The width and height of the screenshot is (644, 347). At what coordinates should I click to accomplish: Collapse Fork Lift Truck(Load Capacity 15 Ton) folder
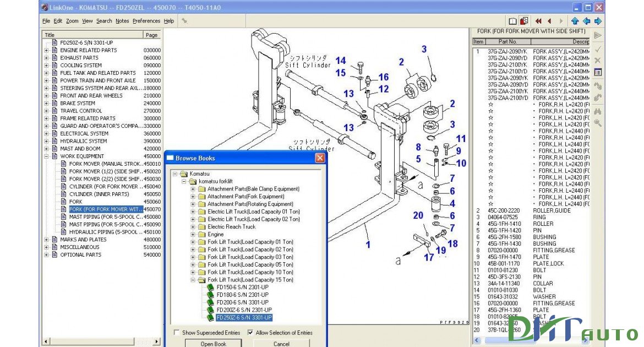point(193,280)
